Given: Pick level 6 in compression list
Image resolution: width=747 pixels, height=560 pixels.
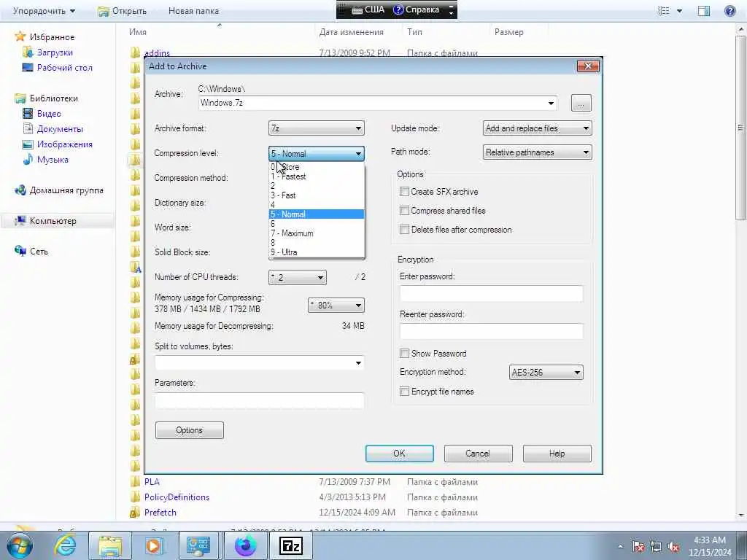Looking at the screenshot, I should pos(317,224).
